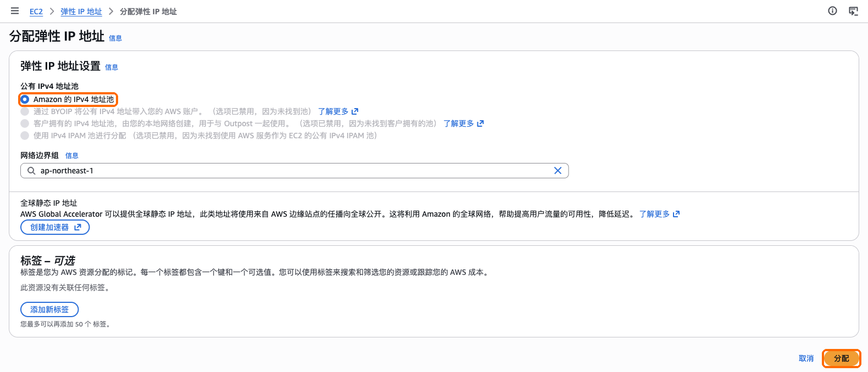The width and height of the screenshot is (868, 372).
Task: Click the orange 分配 button
Action: [x=841, y=358]
